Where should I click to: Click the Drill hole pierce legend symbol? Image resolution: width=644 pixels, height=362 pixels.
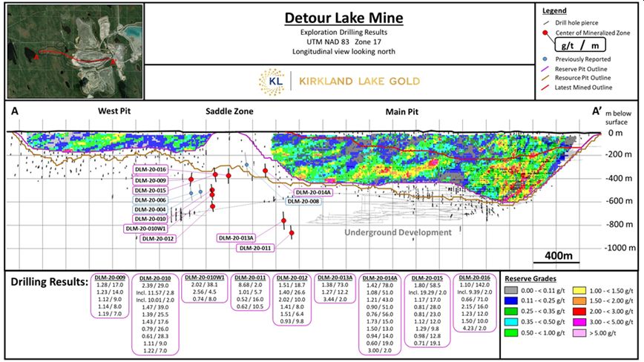546,23
